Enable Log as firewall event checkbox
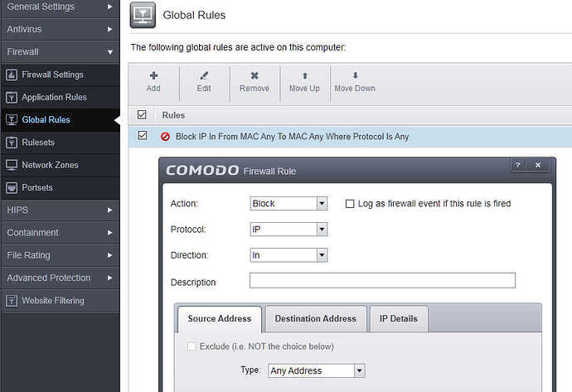This screenshot has width=572, height=392. point(350,204)
